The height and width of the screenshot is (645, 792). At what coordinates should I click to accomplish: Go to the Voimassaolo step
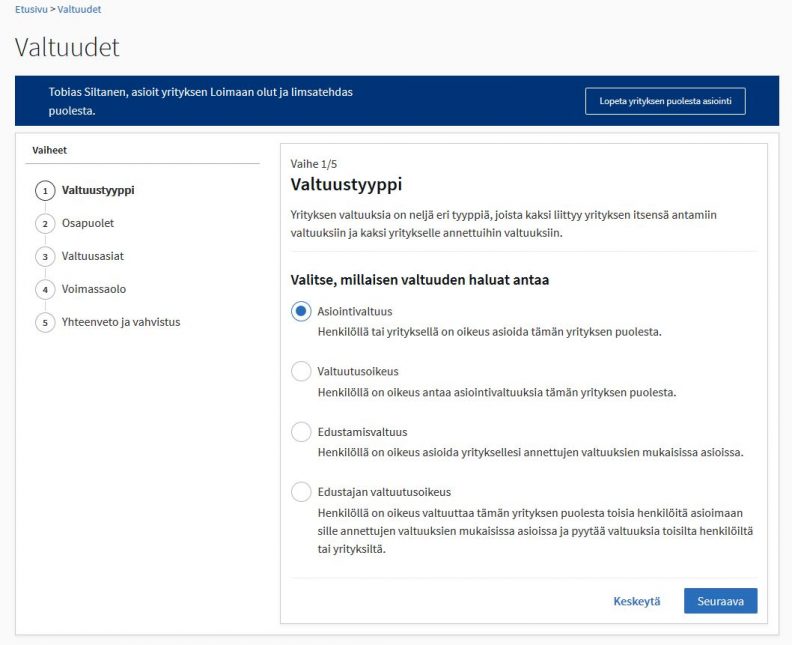click(94, 289)
